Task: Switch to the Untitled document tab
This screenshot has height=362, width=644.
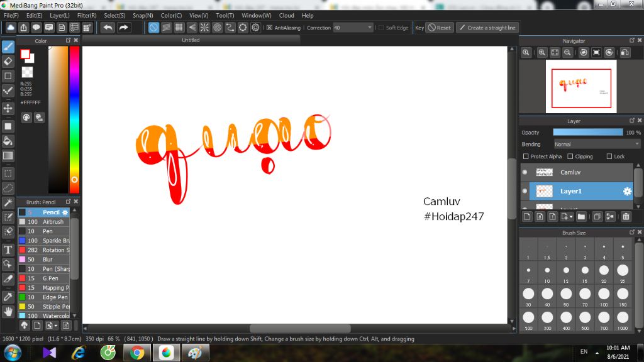Action: 191,40
